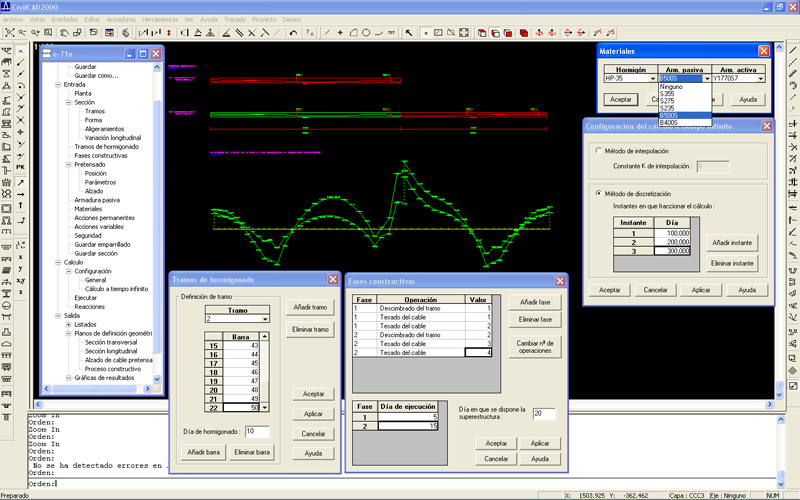
Task: Click the 'Día de hormigonado' input field
Action: click(x=256, y=431)
